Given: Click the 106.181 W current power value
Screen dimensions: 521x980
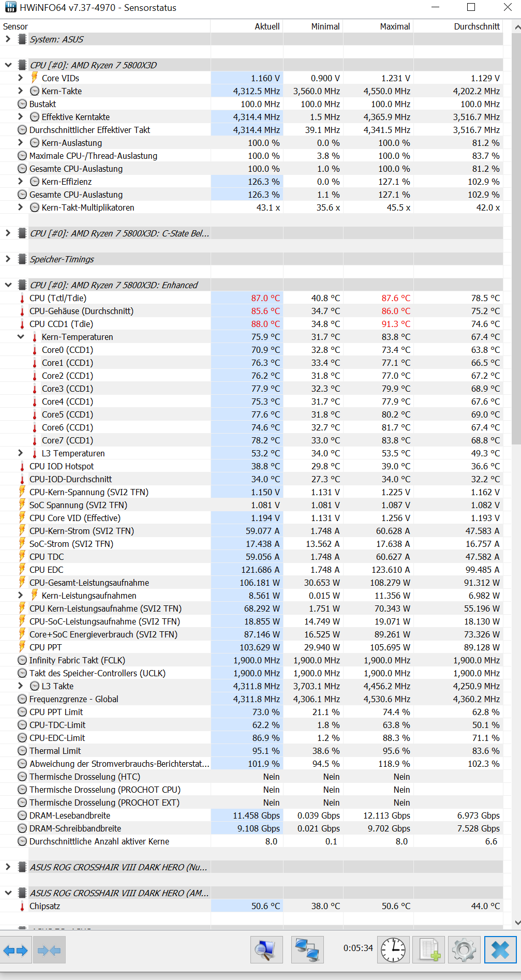Looking at the screenshot, I should 260,583.
